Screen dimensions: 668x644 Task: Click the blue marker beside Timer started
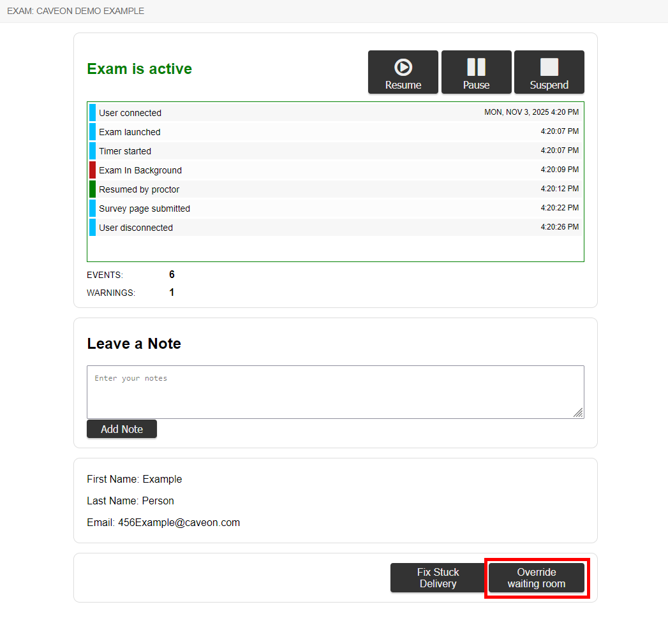point(93,151)
